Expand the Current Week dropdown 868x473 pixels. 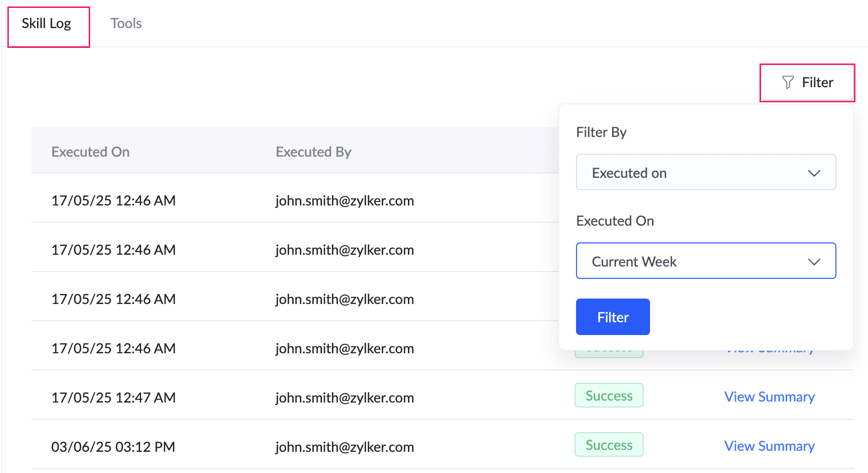(x=706, y=261)
